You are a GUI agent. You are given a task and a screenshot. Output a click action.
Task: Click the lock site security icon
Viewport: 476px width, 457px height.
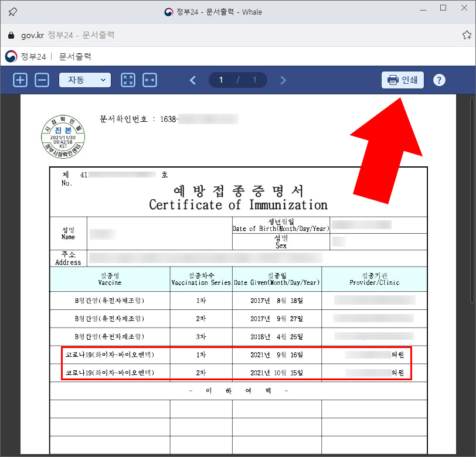(11, 35)
